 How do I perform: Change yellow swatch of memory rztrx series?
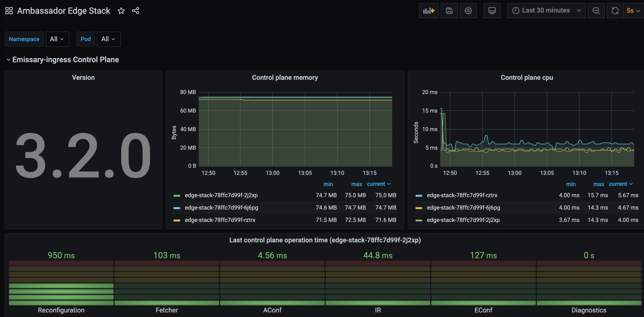177,220
